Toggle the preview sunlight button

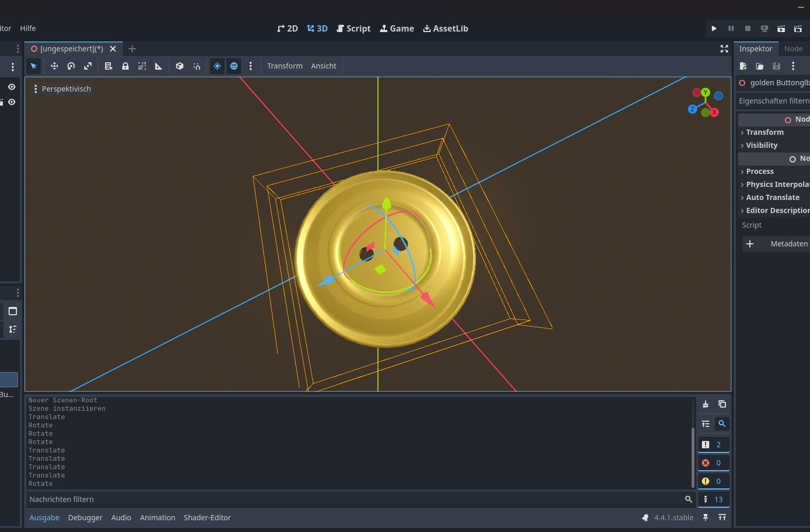[217, 66]
